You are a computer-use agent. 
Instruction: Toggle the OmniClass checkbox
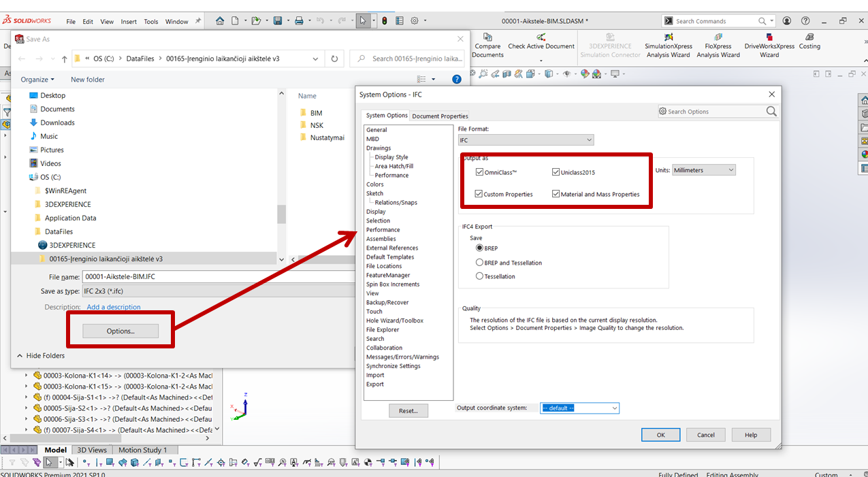point(480,172)
